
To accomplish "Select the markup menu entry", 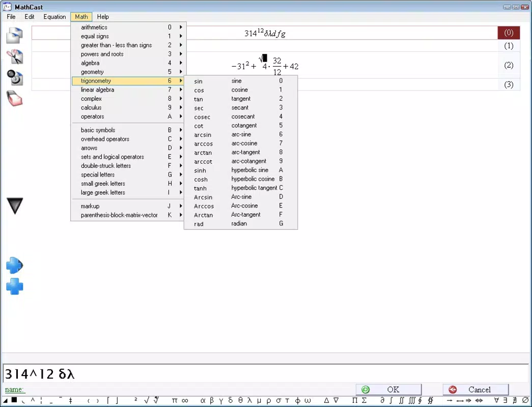I will 128,206.
